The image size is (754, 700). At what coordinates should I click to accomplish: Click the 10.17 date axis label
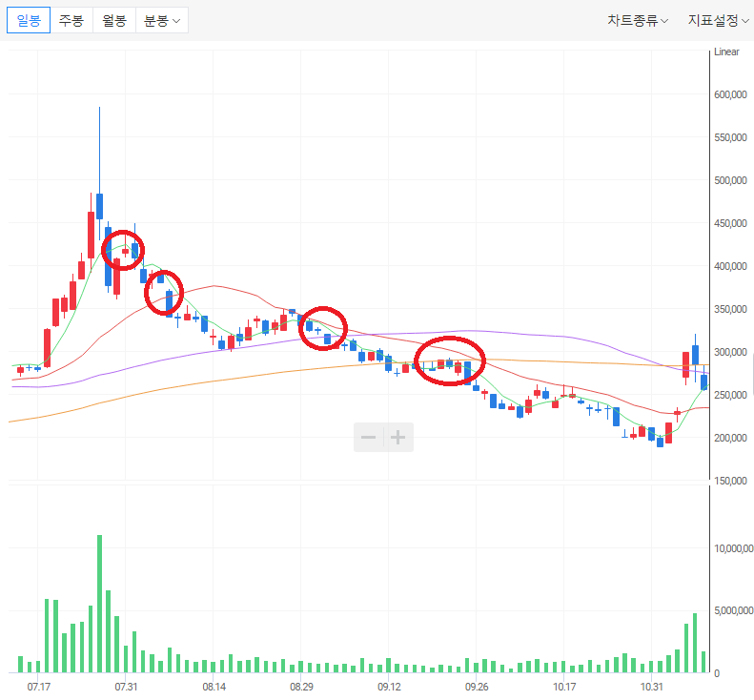pyautogui.click(x=564, y=687)
